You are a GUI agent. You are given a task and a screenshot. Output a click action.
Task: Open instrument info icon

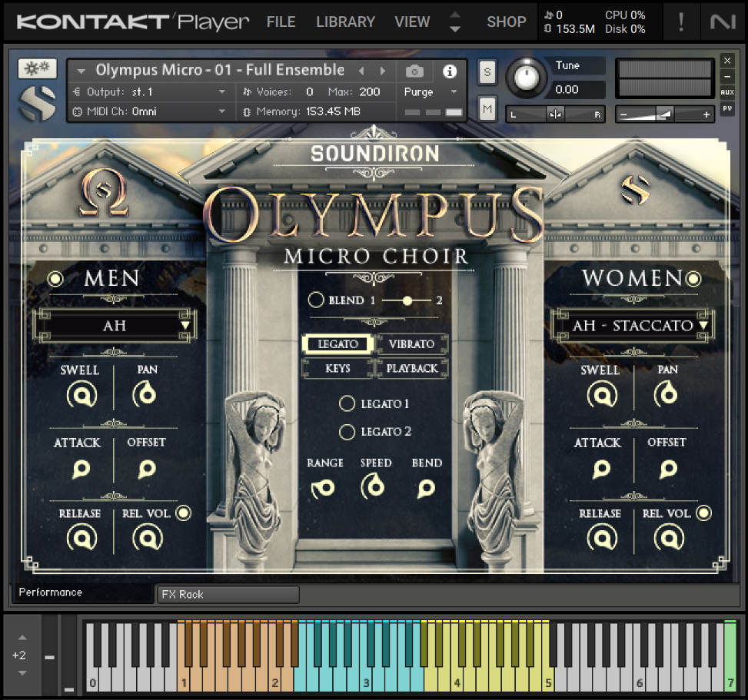click(x=450, y=71)
